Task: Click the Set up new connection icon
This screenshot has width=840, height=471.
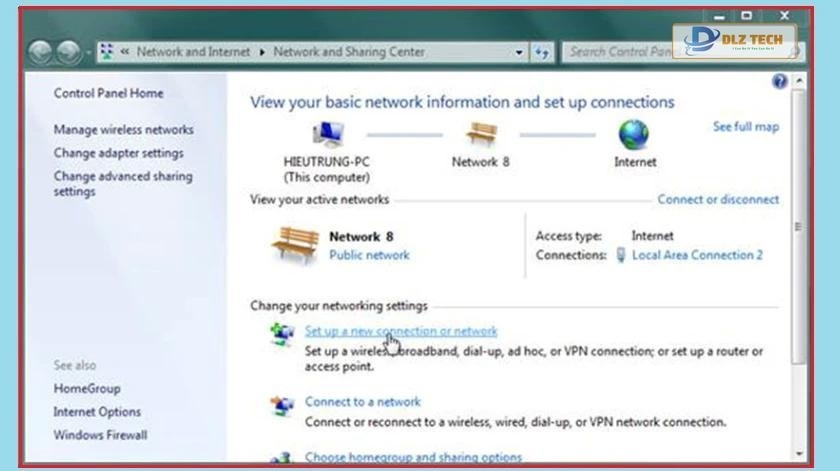Action: coord(283,335)
